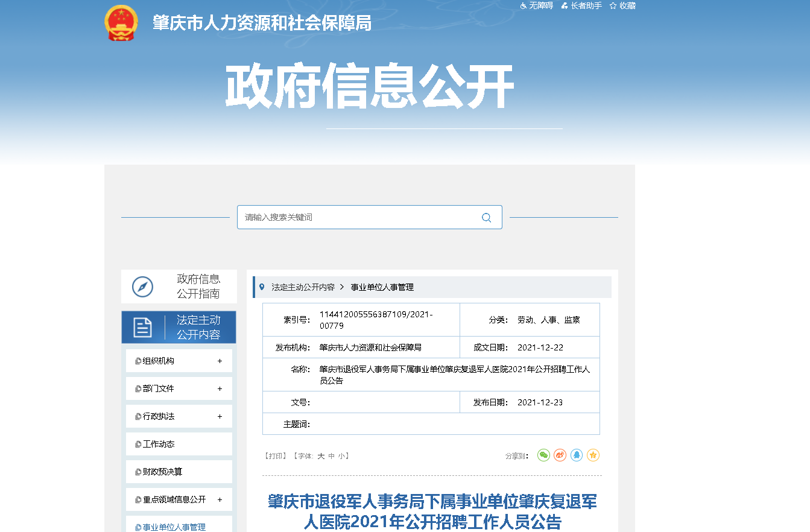Select 财政预决算 sidebar item
810x532 pixels.
click(x=162, y=472)
